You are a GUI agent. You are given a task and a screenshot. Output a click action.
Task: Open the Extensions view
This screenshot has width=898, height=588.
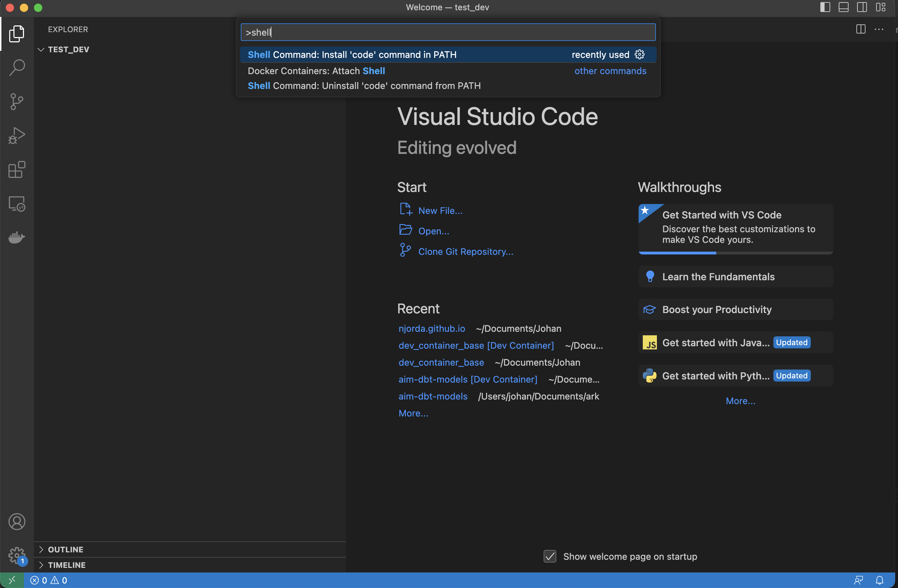17,170
